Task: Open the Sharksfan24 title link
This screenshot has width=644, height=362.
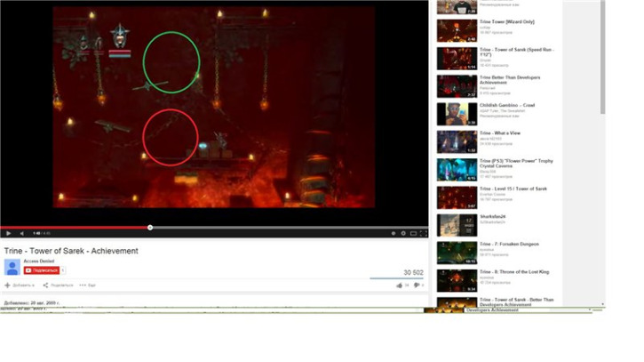Action: [x=492, y=216]
